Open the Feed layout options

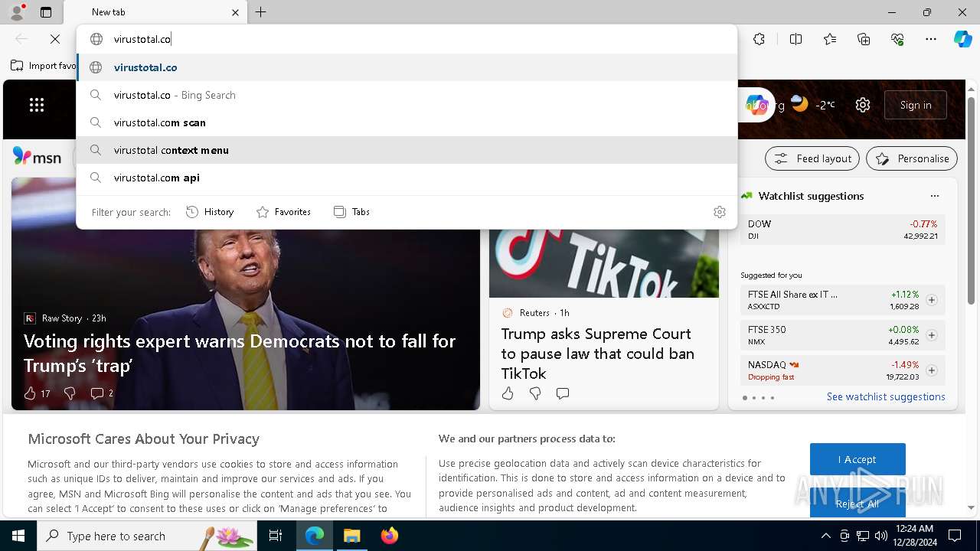[x=812, y=158]
